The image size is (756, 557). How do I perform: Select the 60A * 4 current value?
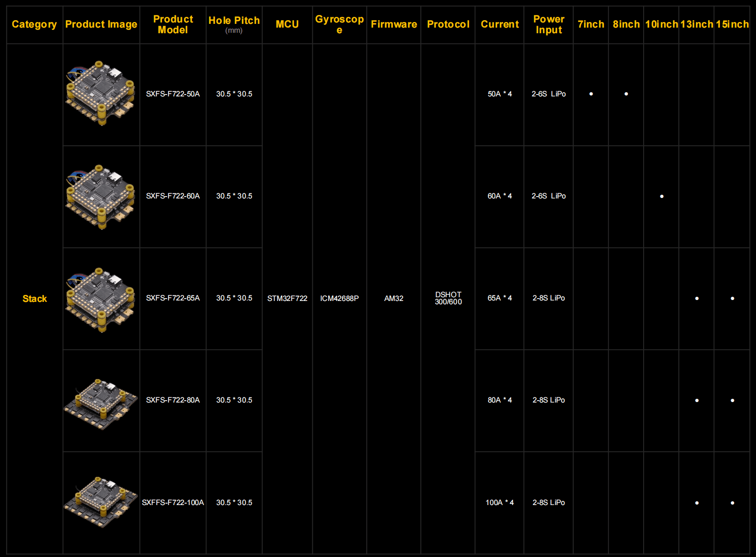tap(499, 196)
